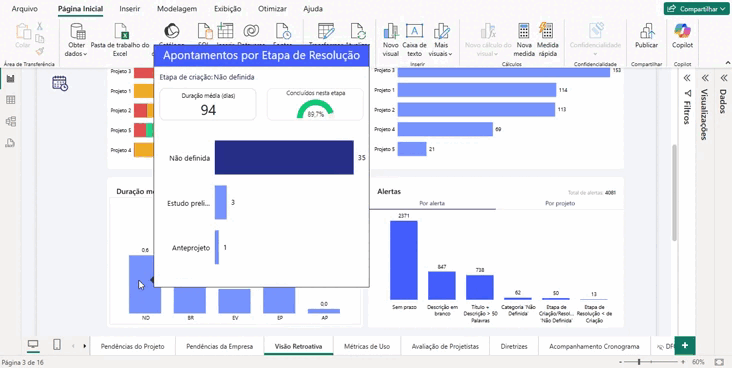732x368 pixels.
Task: Switch to Pendências da Empresa page
Action: 219,347
